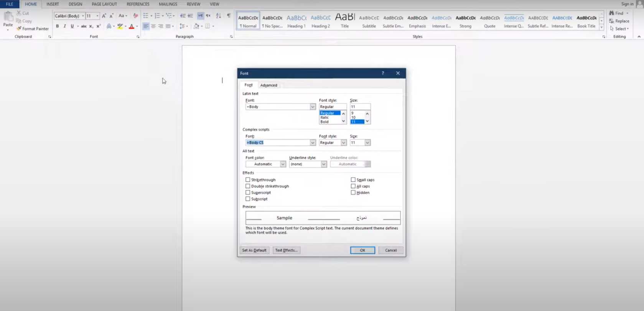
Task: Center-align text using the ribbon icon
Action: point(153,26)
